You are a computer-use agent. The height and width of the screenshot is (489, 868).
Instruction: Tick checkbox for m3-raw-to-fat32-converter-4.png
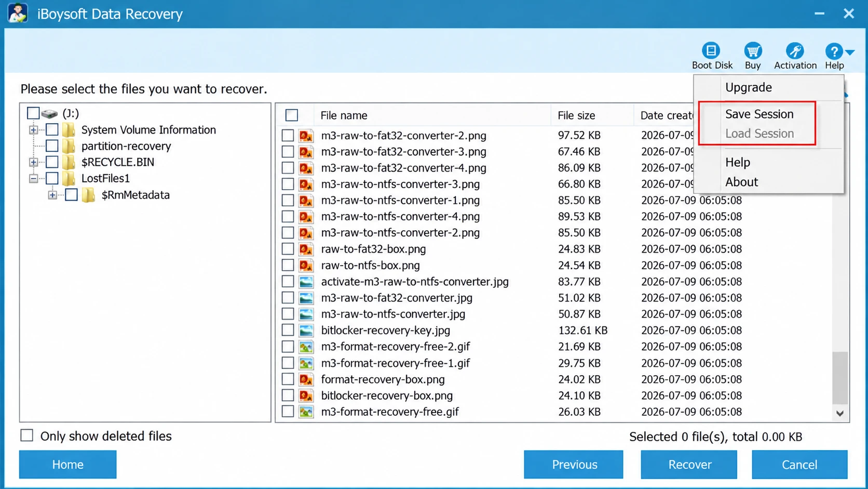(x=288, y=168)
